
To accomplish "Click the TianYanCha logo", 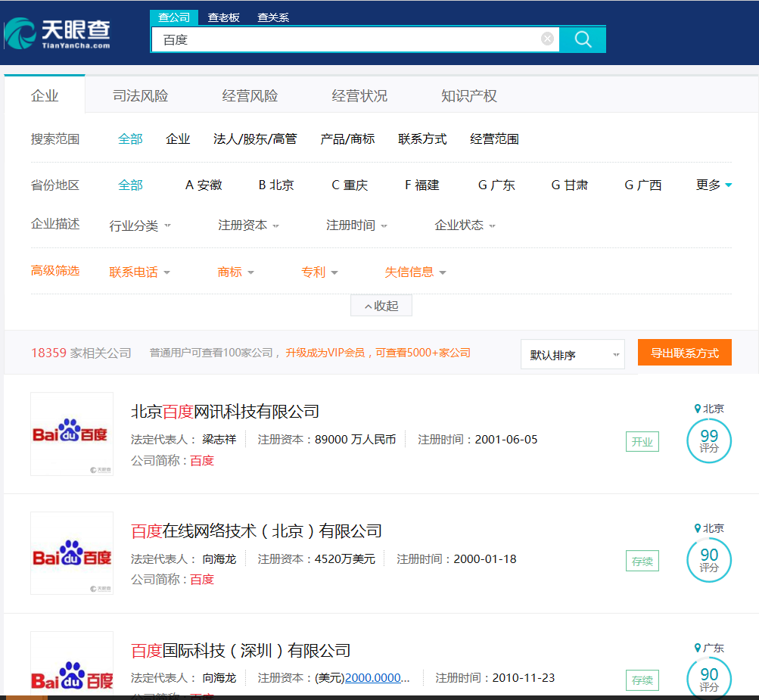I will [58, 33].
